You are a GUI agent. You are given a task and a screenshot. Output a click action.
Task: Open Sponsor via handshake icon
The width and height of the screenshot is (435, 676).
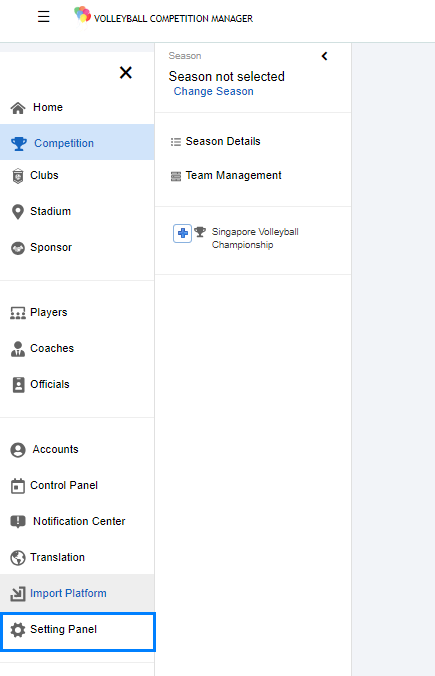[x=18, y=248]
